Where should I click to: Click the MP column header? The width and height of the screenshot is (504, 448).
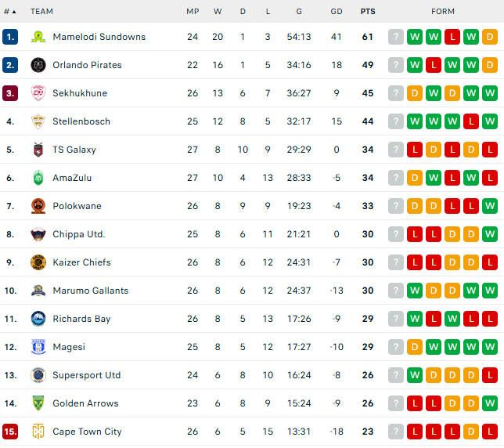click(x=193, y=12)
